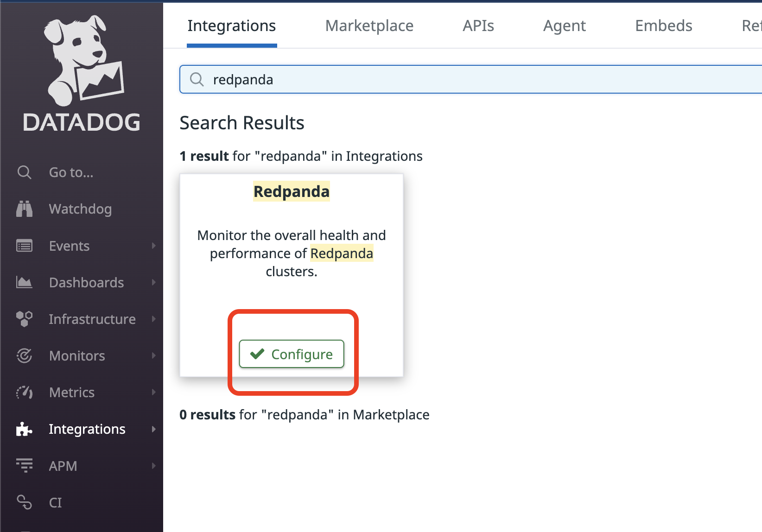
Task: Click the APM trace lines icon
Action: point(24,465)
